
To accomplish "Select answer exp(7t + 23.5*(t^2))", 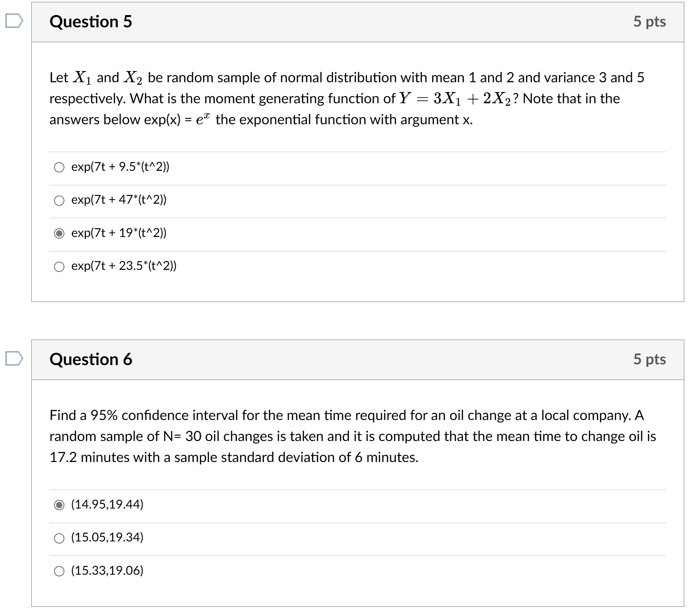I will tap(60, 267).
